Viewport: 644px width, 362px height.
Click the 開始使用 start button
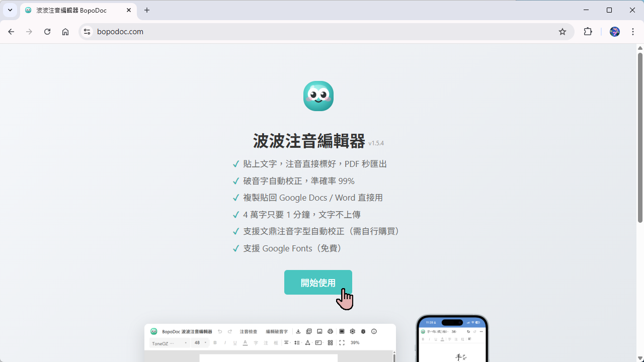pos(318,283)
